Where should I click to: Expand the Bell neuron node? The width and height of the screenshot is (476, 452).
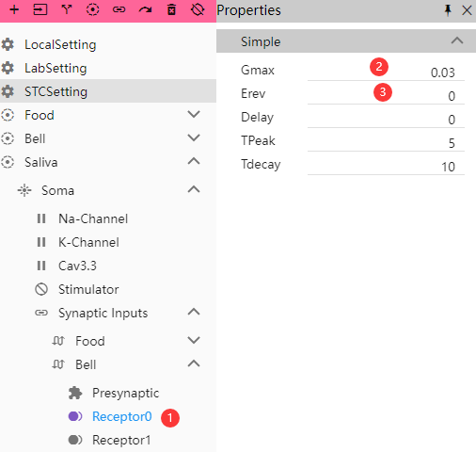point(194,137)
